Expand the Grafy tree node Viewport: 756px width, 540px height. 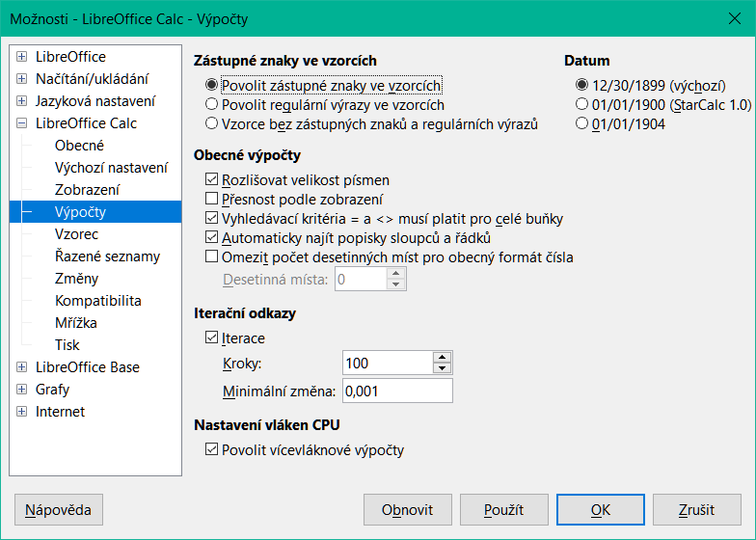pos(21,390)
